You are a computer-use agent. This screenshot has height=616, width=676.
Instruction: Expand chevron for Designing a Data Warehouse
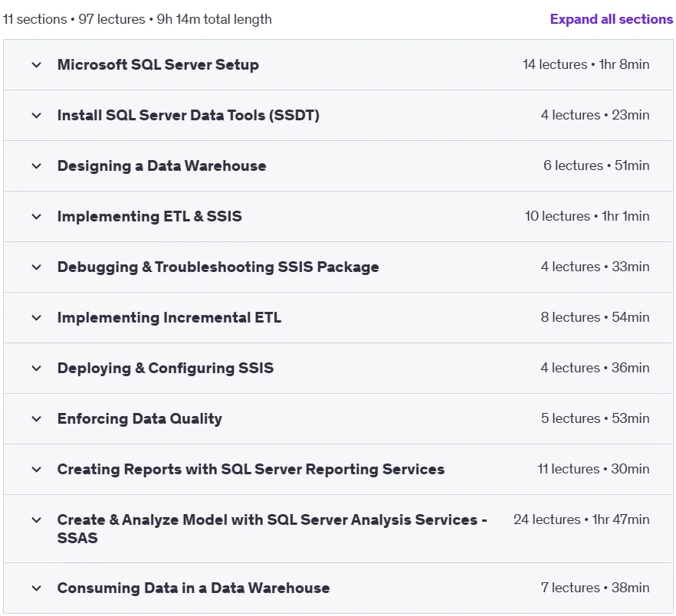point(37,166)
